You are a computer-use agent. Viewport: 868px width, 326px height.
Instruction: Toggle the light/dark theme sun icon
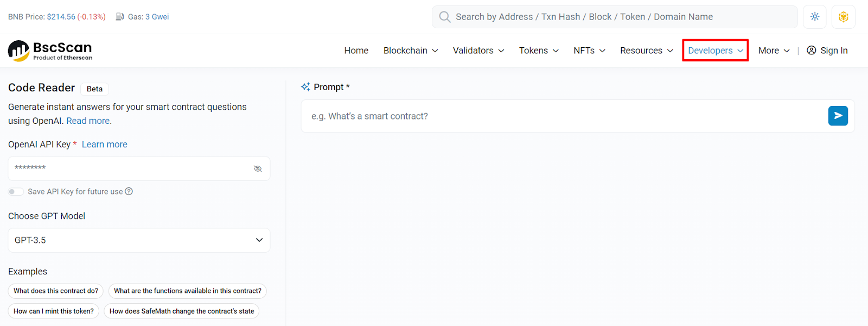point(815,17)
